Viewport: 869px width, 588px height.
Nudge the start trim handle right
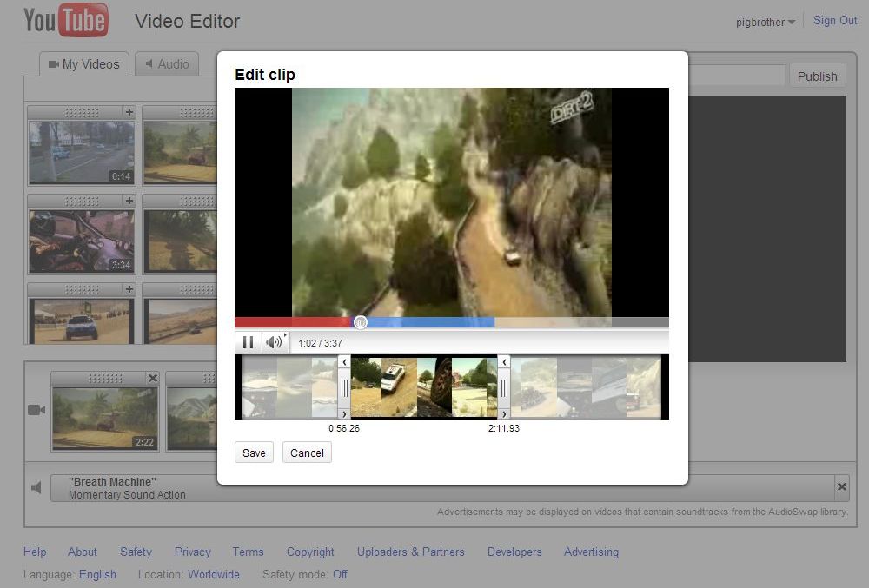pos(344,414)
